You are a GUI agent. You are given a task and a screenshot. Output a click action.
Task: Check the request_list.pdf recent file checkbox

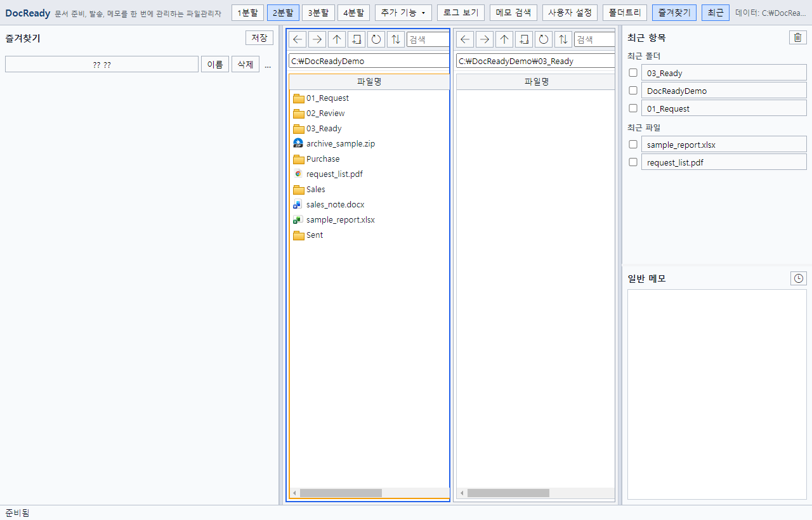pyautogui.click(x=633, y=162)
